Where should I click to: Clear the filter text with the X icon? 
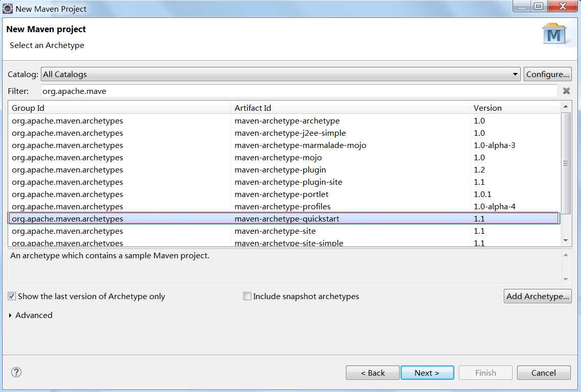pyautogui.click(x=566, y=91)
